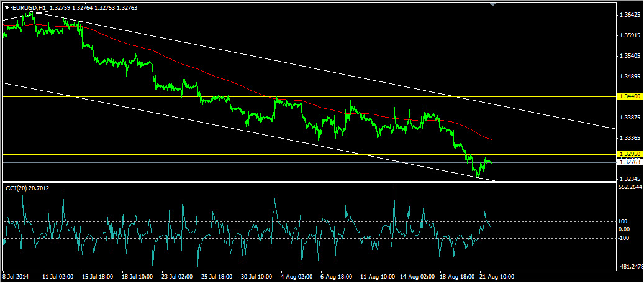This screenshot has width=644, height=283.
Task: Click the 15 Jul 18:00 time label
Action: 98,276
